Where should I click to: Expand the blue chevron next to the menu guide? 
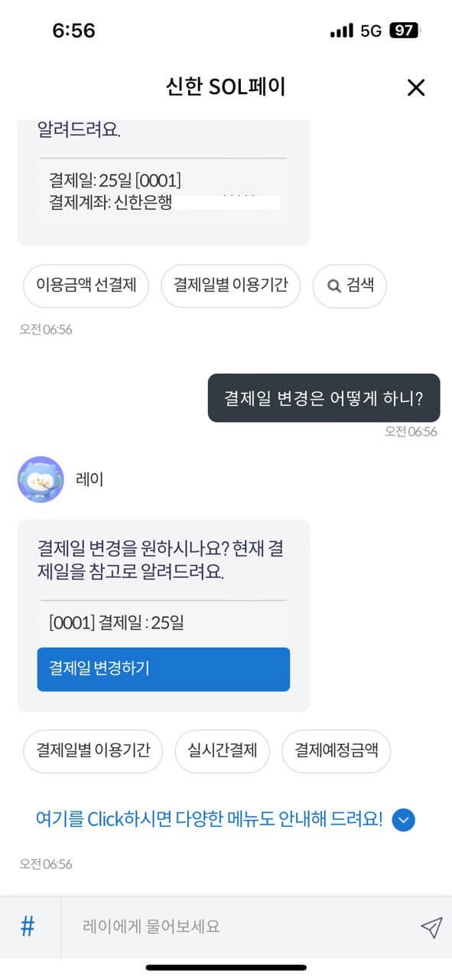[x=403, y=819]
